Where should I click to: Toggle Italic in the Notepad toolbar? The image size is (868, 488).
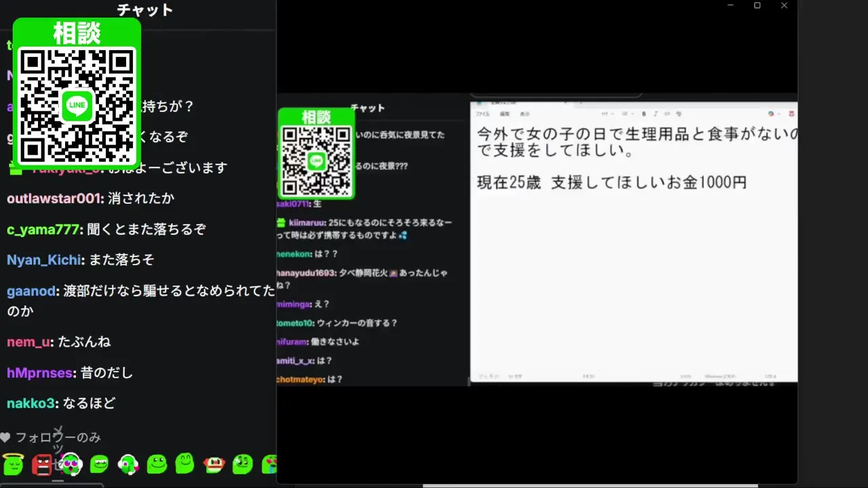pyautogui.click(x=656, y=113)
